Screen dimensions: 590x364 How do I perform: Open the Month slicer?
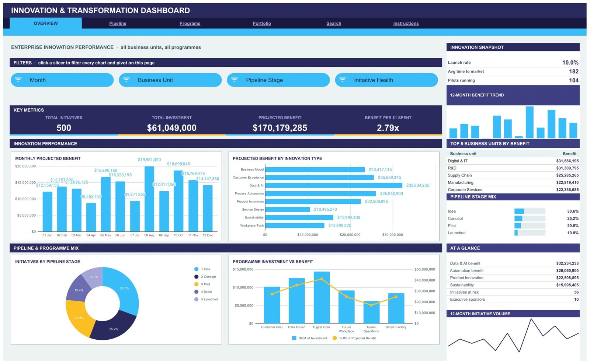[x=62, y=80]
